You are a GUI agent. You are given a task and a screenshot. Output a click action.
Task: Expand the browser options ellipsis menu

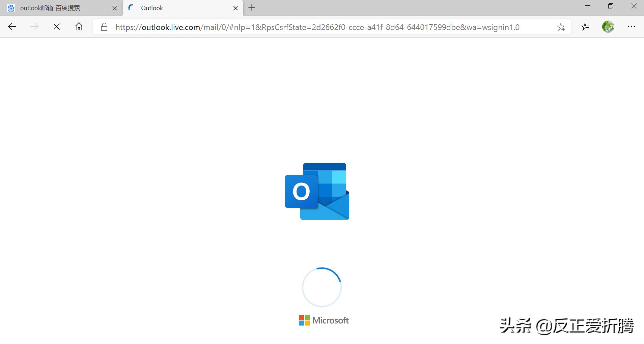[632, 27]
